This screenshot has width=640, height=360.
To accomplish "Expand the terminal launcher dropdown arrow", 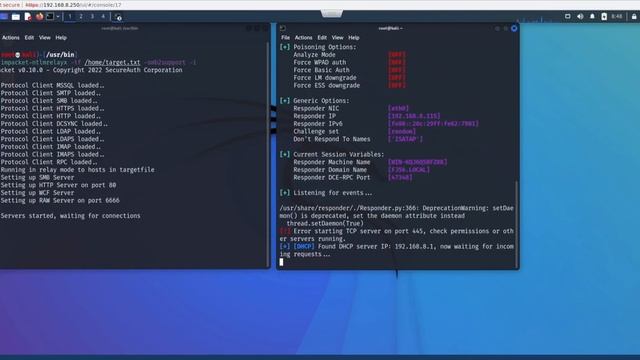I will pos(58,17).
